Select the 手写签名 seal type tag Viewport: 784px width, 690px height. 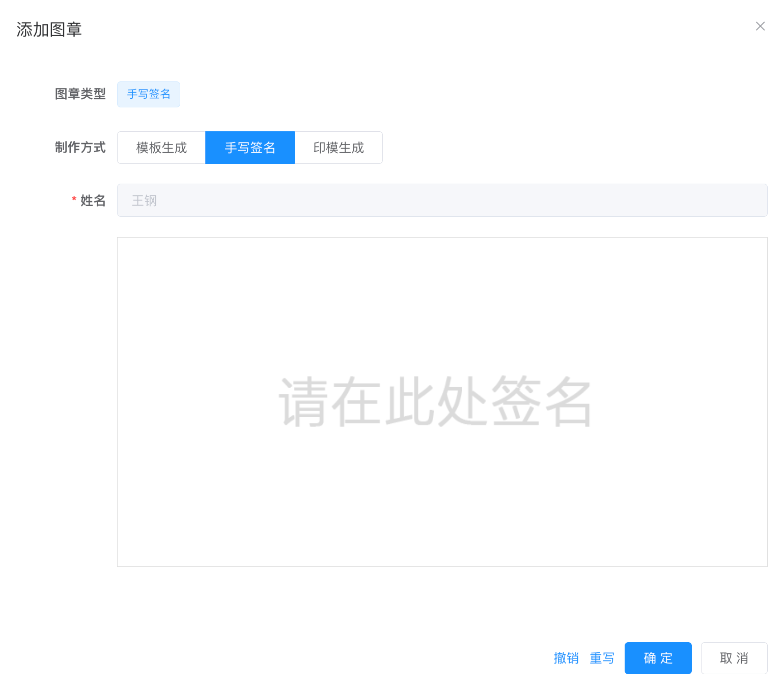point(149,94)
